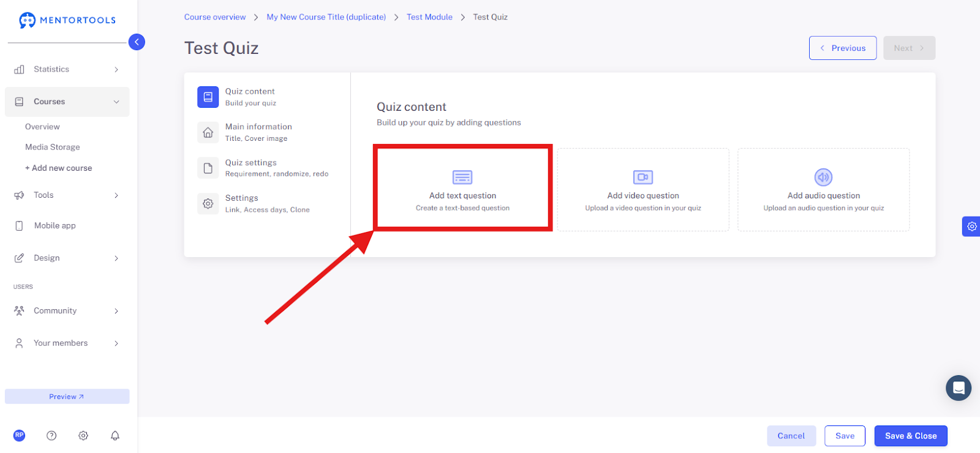Switch to Quiz settings tab
Viewport: 980px width, 453px height.
(268, 168)
